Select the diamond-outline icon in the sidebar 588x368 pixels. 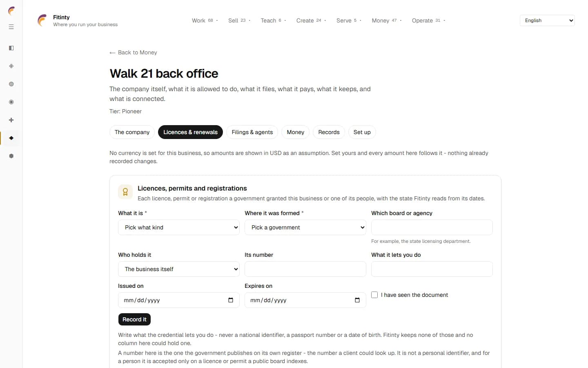click(11, 66)
